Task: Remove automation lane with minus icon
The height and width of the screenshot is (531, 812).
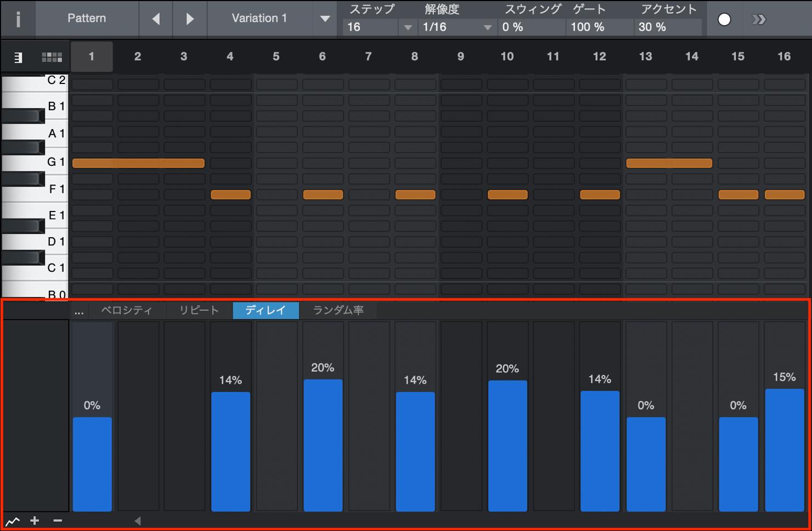Action: [58, 521]
